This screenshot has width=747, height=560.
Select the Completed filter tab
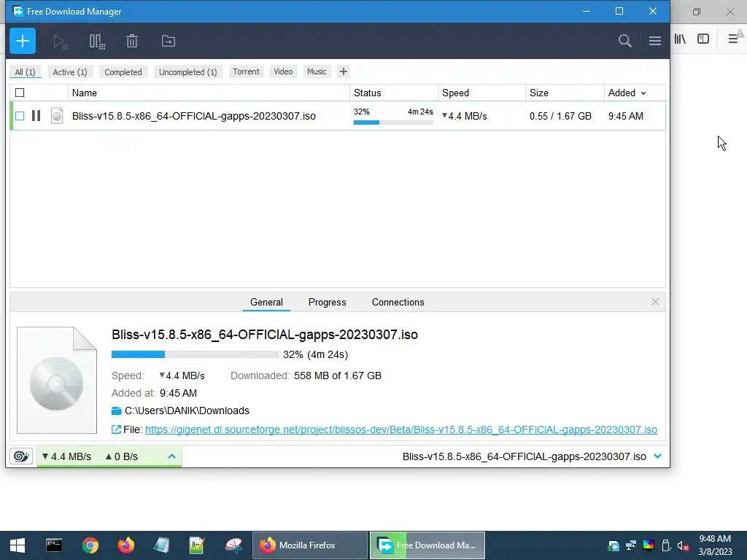coord(123,72)
